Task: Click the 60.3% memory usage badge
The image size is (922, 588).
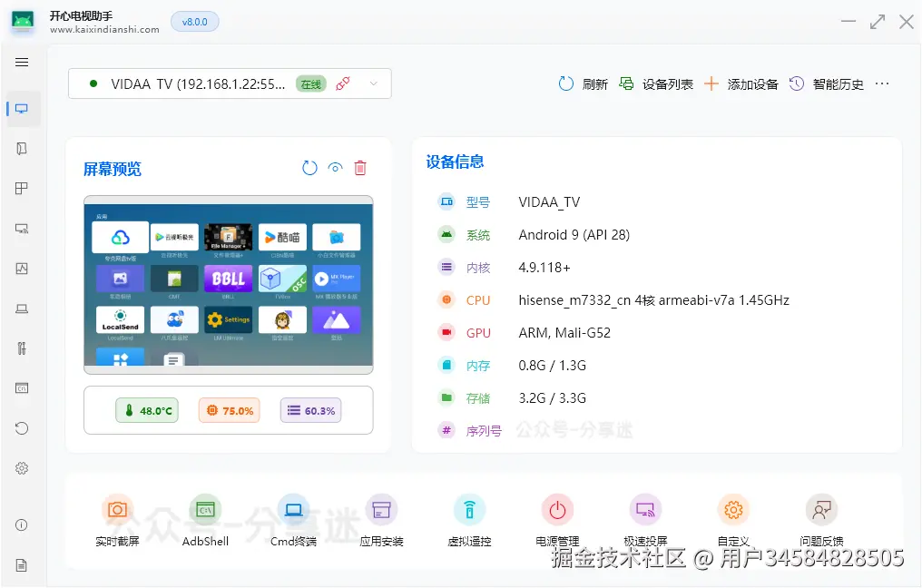Action: [311, 410]
